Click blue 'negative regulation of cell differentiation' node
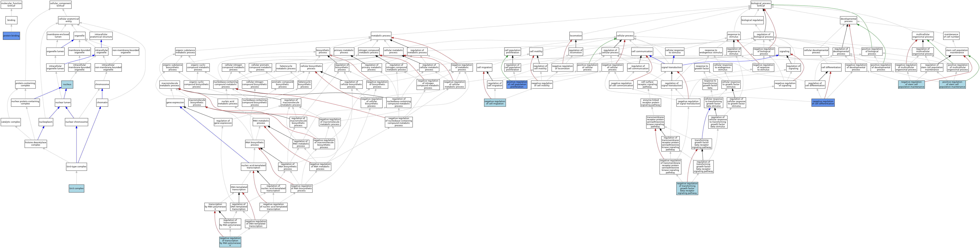980x248 pixels. pos(823,103)
